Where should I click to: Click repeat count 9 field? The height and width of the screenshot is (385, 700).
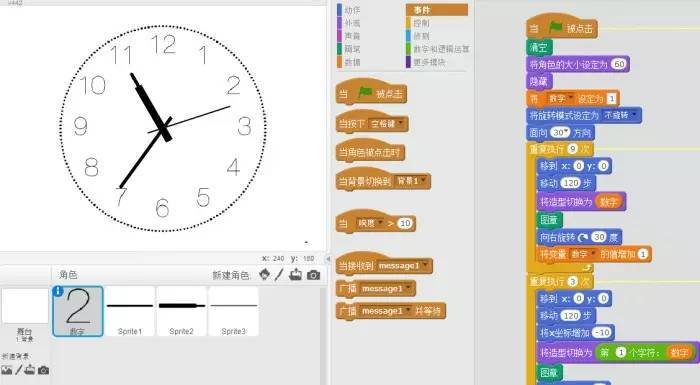[x=572, y=149]
